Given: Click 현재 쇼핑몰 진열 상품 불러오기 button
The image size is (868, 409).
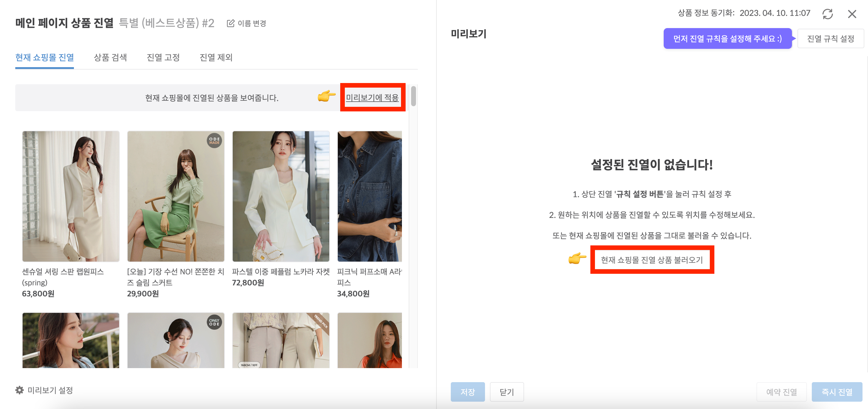Looking at the screenshot, I should [x=652, y=259].
